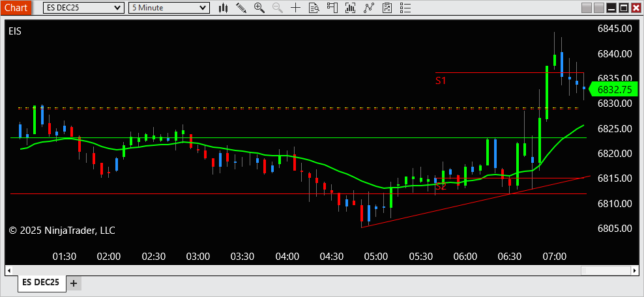Open the strategy performance icon
The height and width of the screenshot is (297, 644).
(387, 7)
